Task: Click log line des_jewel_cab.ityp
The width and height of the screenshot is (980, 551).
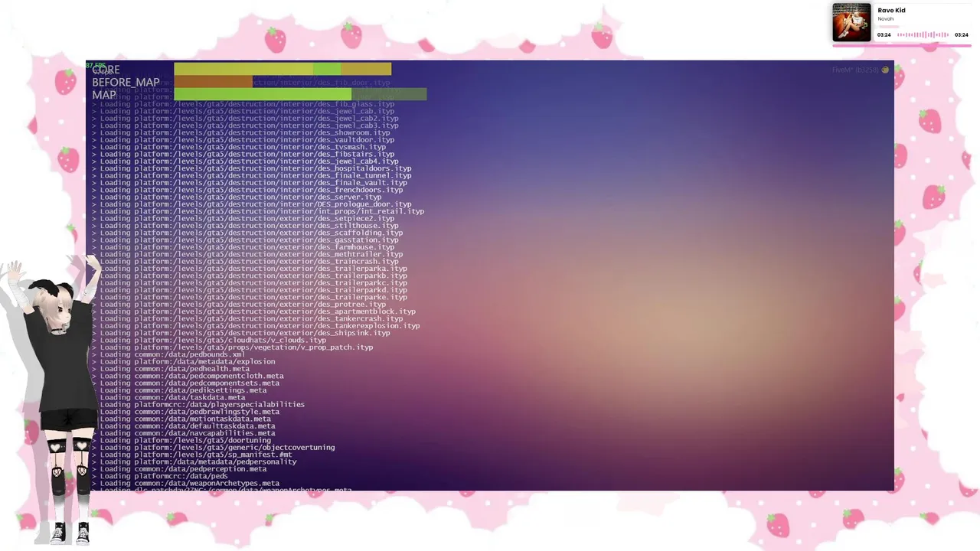Action: pos(243,111)
